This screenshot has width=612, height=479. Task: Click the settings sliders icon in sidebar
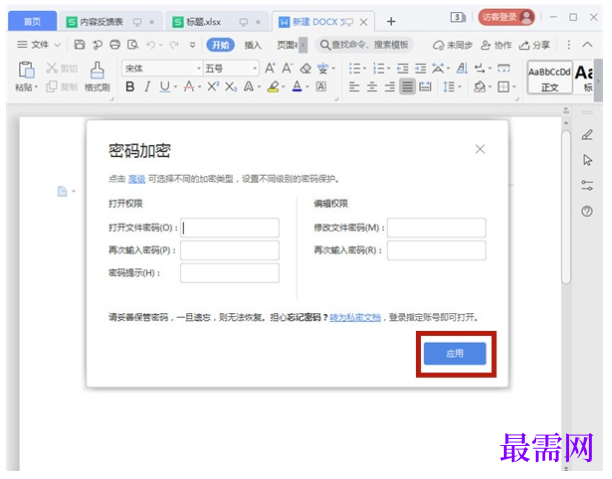(x=587, y=186)
